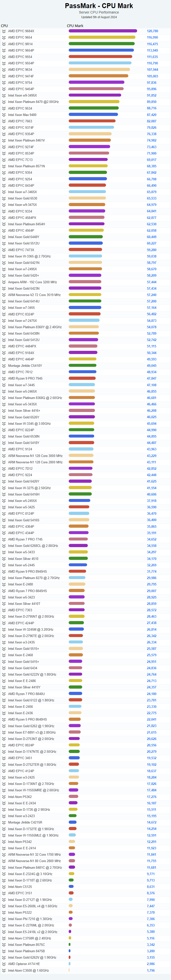The width and height of the screenshot is (171, 980).
Task: Click the red bar for AMD EPYC 9554
Action: click(100, 57)
